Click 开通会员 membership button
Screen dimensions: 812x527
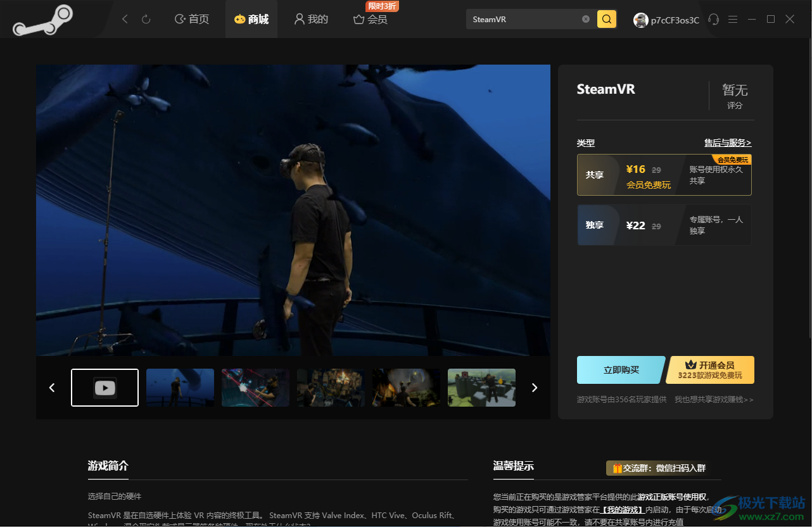(710, 370)
